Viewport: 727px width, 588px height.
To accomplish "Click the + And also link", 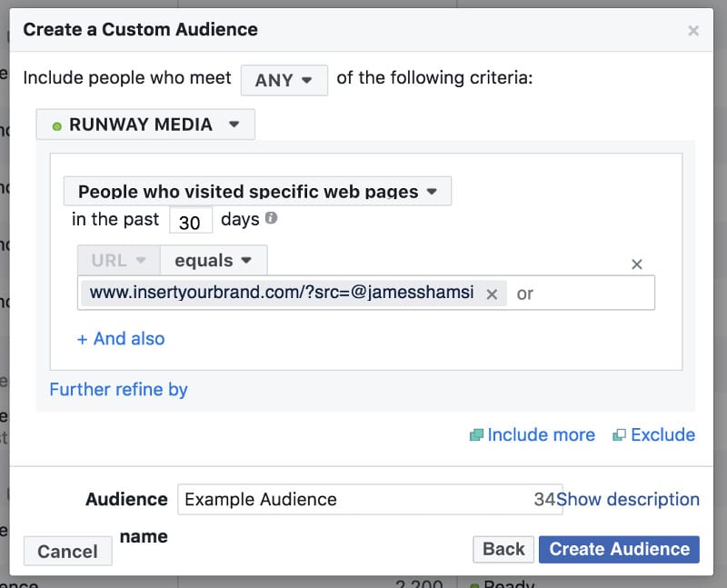I will point(121,339).
